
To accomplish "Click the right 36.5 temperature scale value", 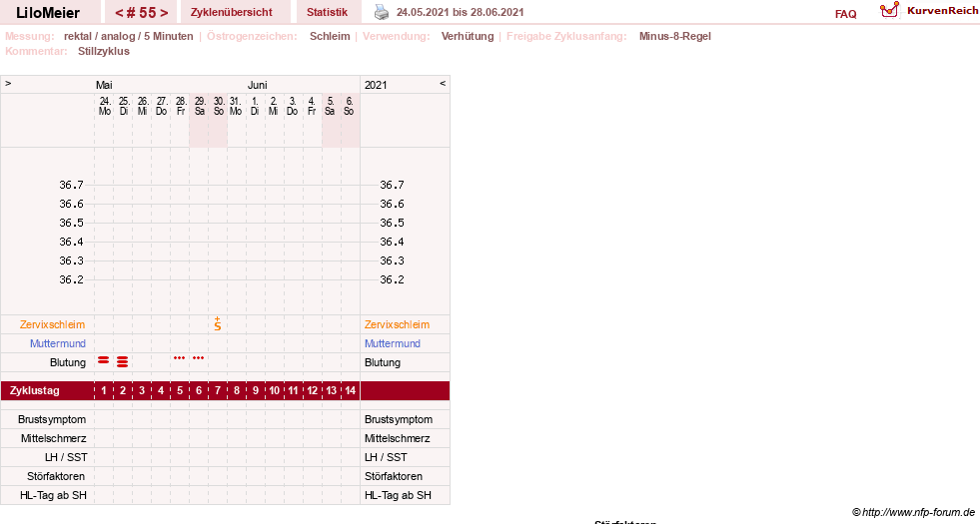I will tap(392, 223).
